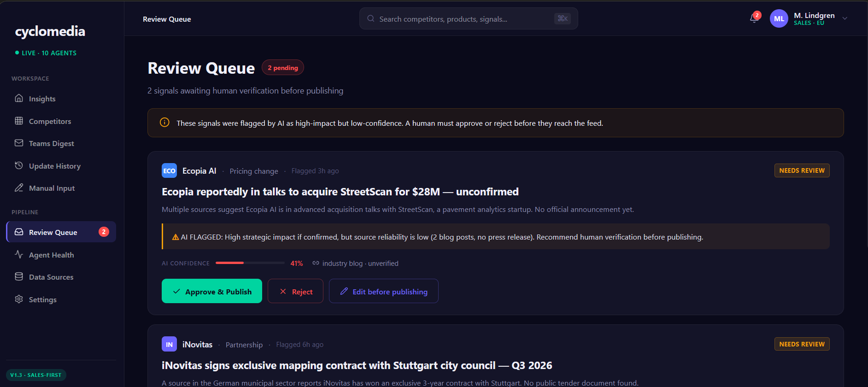This screenshot has width=868, height=387.
Task: Click the iNovitas company name
Action: click(x=197, y=344)
